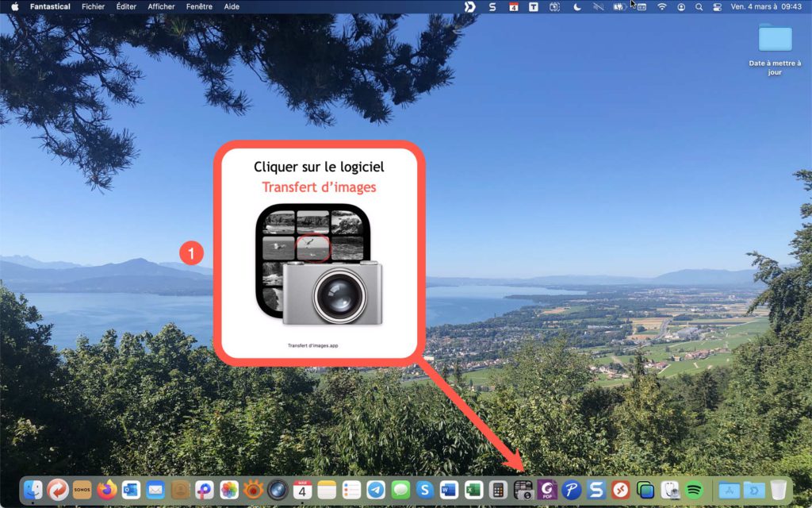This screenshot has width=812, height=508.
Task: Open the Fenêtre menu
Action: [199, 6]
